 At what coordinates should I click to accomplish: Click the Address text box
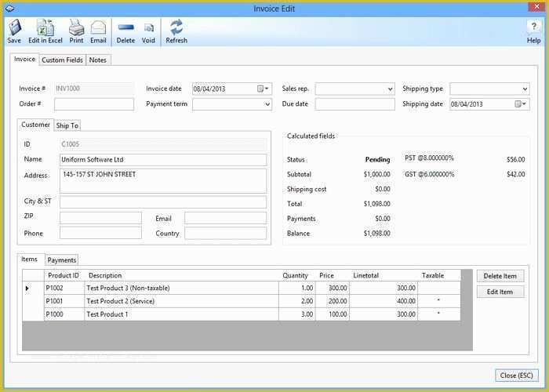pos(163,181)
